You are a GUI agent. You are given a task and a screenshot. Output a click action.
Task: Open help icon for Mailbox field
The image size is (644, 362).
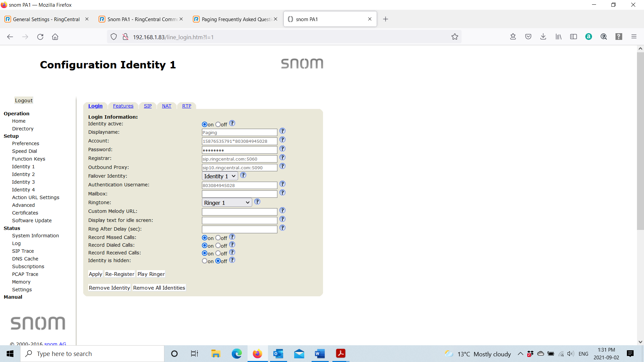(282, 192)
